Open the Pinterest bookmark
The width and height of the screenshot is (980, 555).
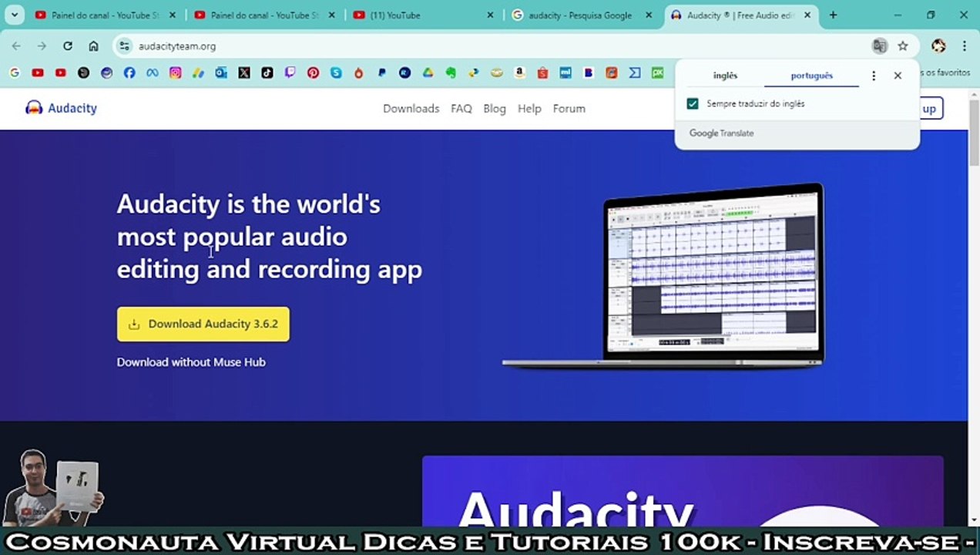point(313,72)
